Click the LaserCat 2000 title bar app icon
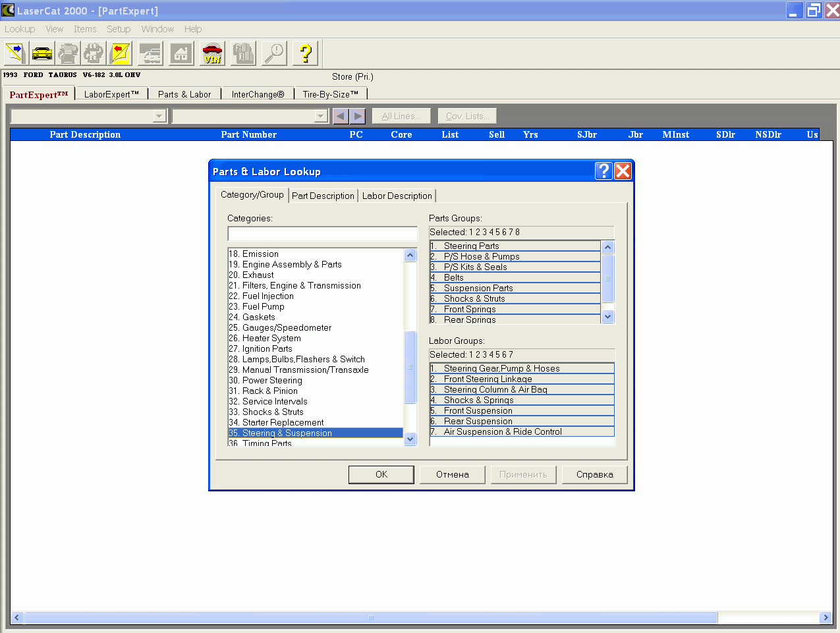 pyautogui.click(x=8, y=11)
